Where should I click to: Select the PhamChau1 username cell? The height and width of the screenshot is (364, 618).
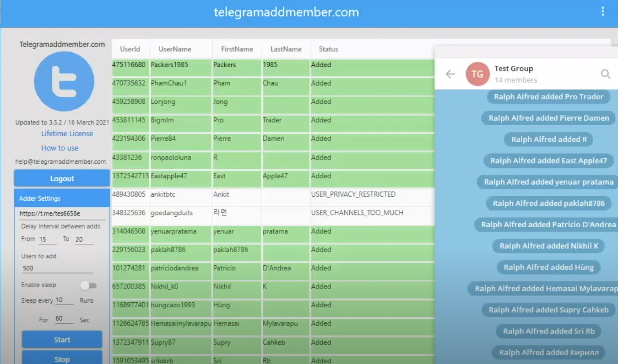pos(181,86)
